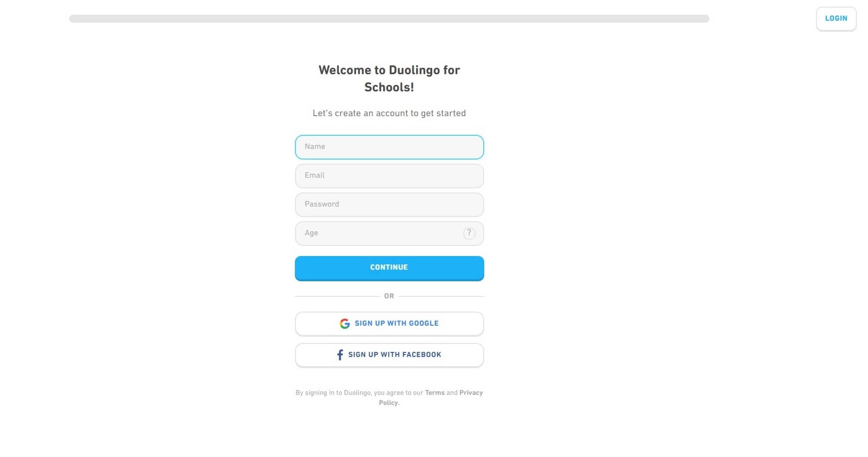Click the "Let's create an account" subtitle
Screen dimensions: 868x457
click(x=389, y=113)
